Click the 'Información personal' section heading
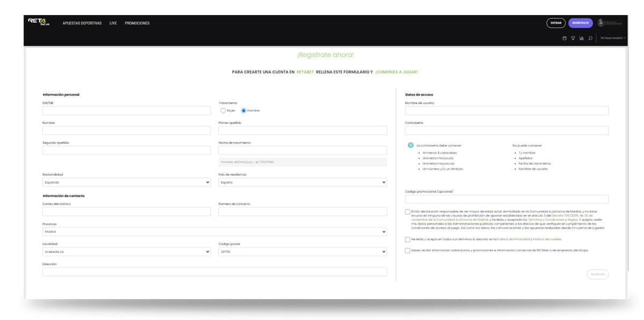The width and height of the screenshot is (644, 320). pyautogui.click(x=61, y=94)
